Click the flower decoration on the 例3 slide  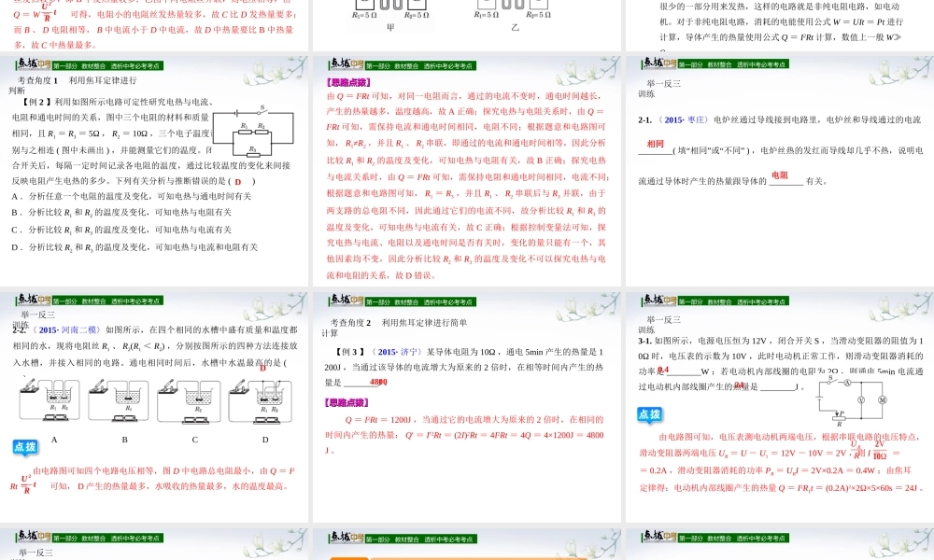tap(588, 308)
